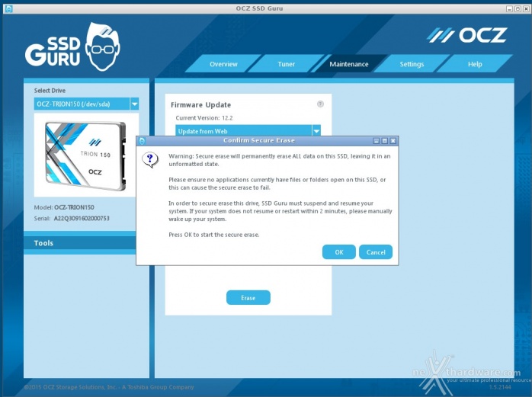Click 'Press OK to start the secure erase' text
532x397 pixels.
(213, 235)
